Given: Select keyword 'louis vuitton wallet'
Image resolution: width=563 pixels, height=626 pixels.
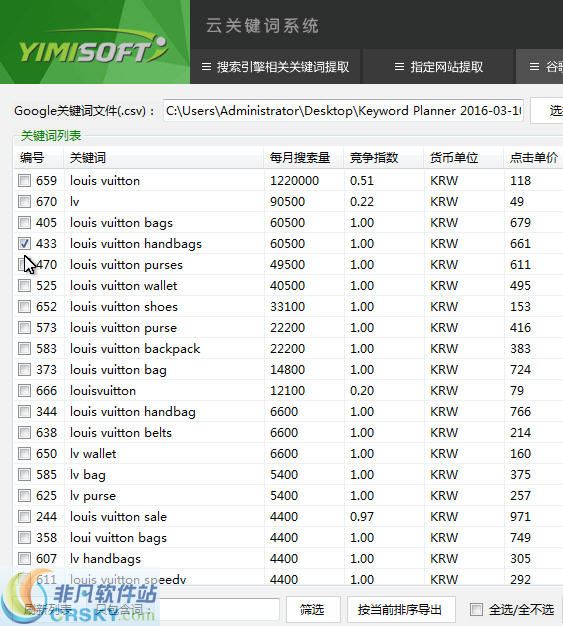Looking at the screenshot, I should coord(123,285).
